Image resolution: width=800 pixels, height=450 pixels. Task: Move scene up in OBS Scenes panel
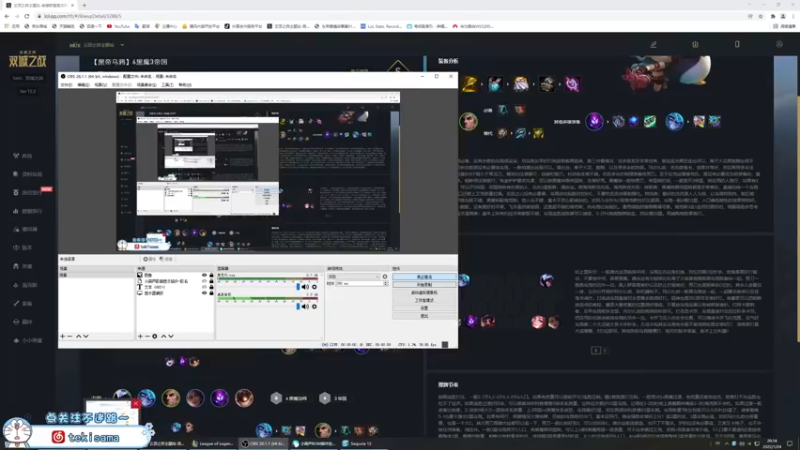click(x=79, y=336)
